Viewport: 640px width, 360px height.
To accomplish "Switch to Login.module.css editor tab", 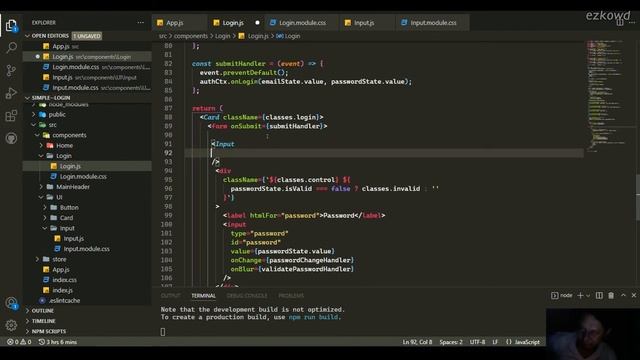I will point(302,23).
